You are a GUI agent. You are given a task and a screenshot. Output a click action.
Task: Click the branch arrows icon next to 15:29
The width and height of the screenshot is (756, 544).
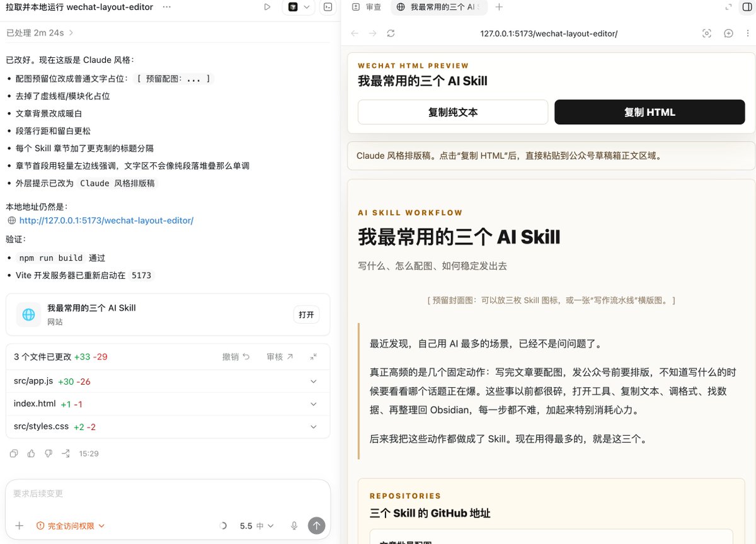(66, 453)
